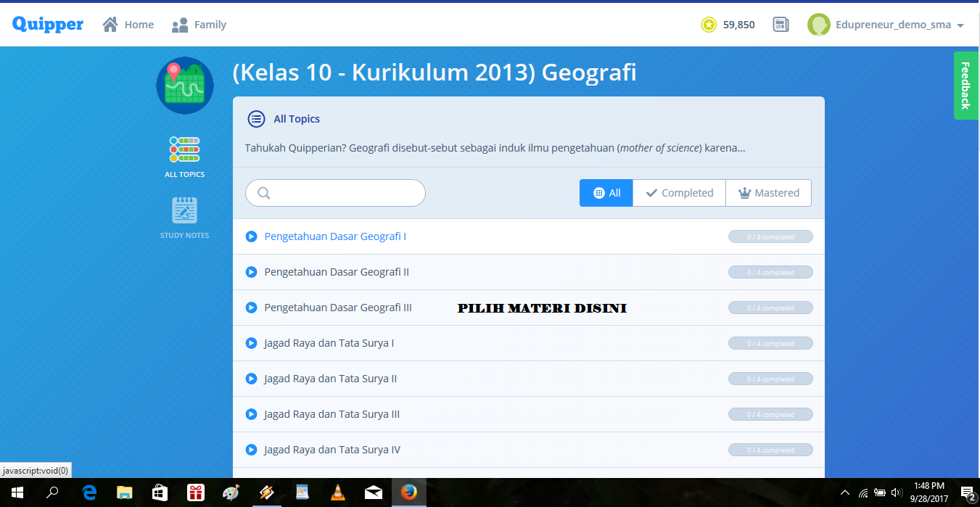The height and width of the screenshot is (507, 980).
Task: Switch to the Completed filter tab
Action: click(679, 192)
